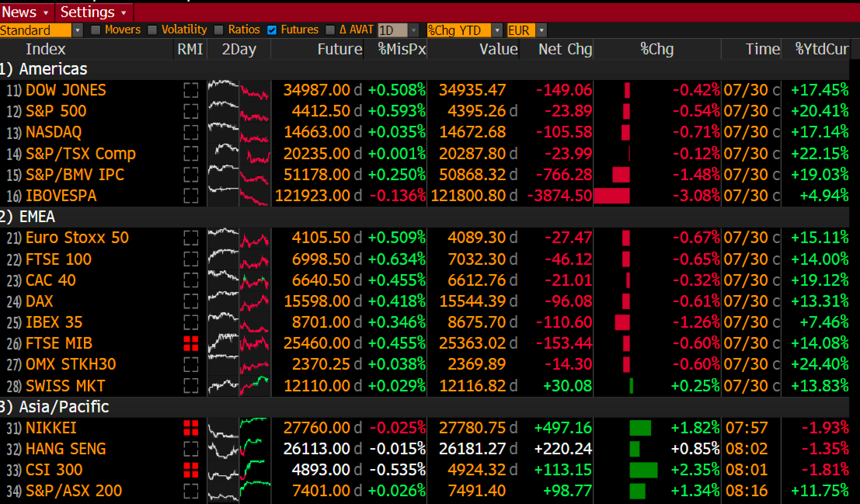This screenshot has height=504, width=860.
Task: Click the S&P/ASX 200 time 08:16
Action: (x=747, y=491)
